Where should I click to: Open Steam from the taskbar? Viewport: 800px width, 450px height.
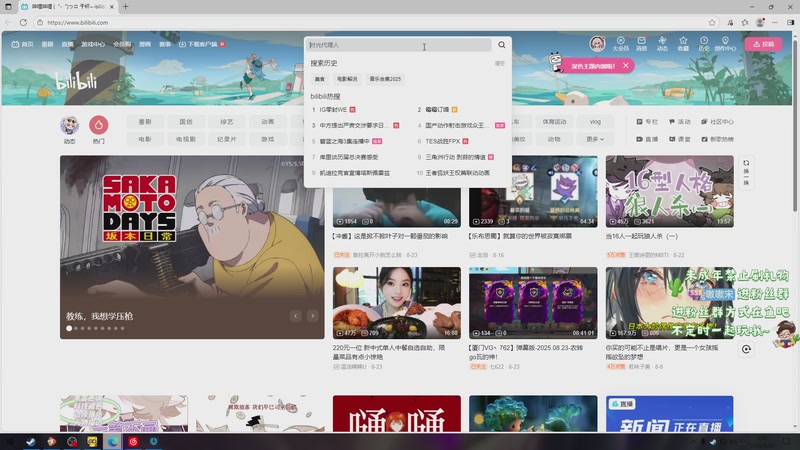[31, 442]
